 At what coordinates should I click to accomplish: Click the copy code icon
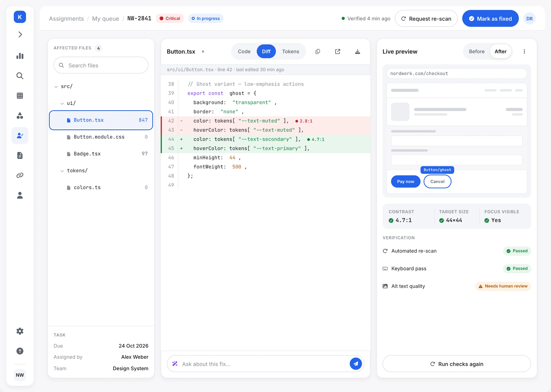(x=318, y=51)
